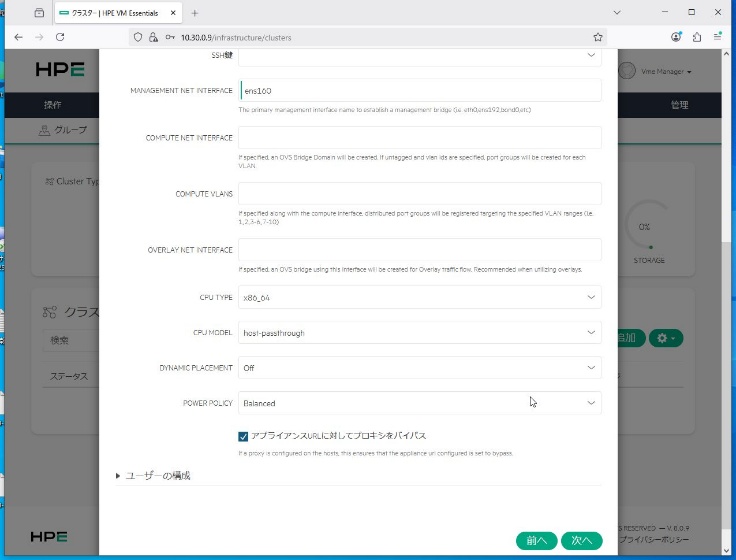
Task: Select the 管理 menu in navigation bar
Action: pyautogui.click(x=679, y=105)
